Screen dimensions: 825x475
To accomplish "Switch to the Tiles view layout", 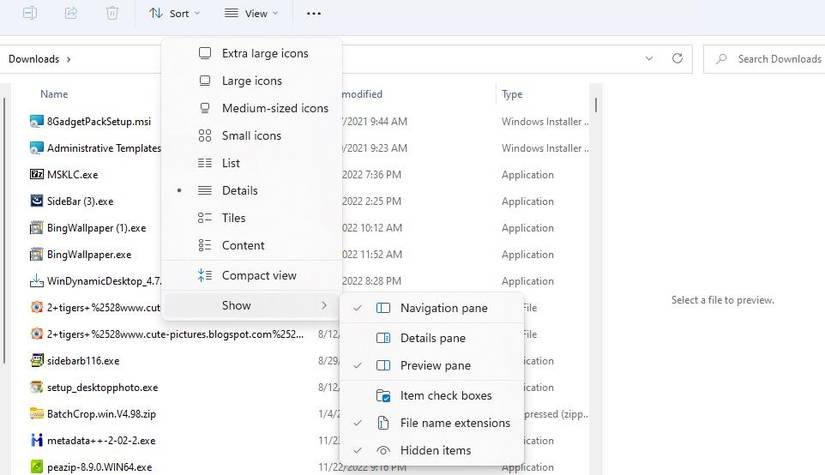I will (x=233, y=218).
